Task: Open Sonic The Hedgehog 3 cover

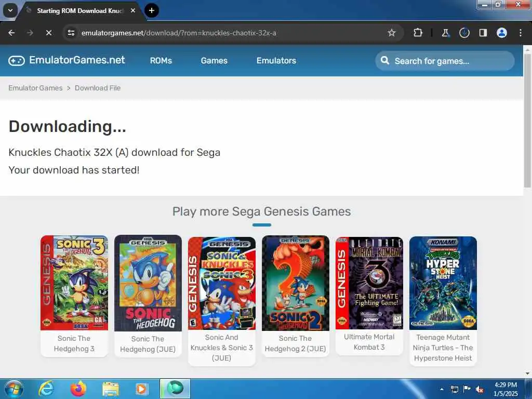Action: pyautogui.click(x=74, y=283)
